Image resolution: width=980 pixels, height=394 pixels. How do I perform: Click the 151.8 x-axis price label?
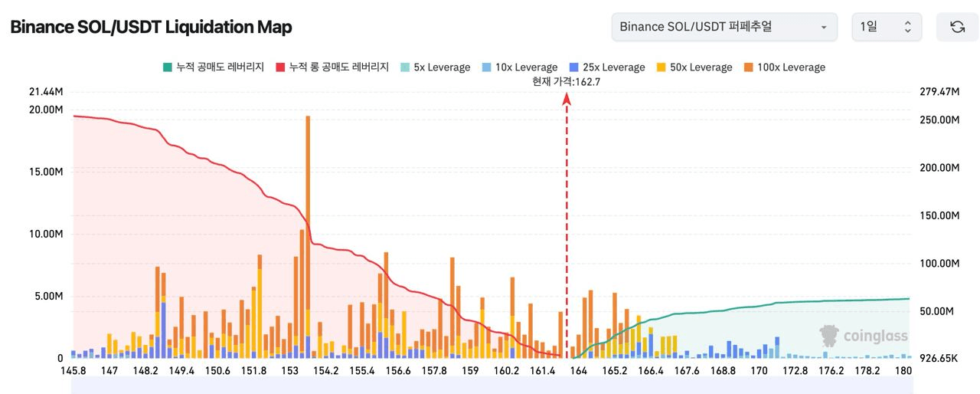coord(253,371)
